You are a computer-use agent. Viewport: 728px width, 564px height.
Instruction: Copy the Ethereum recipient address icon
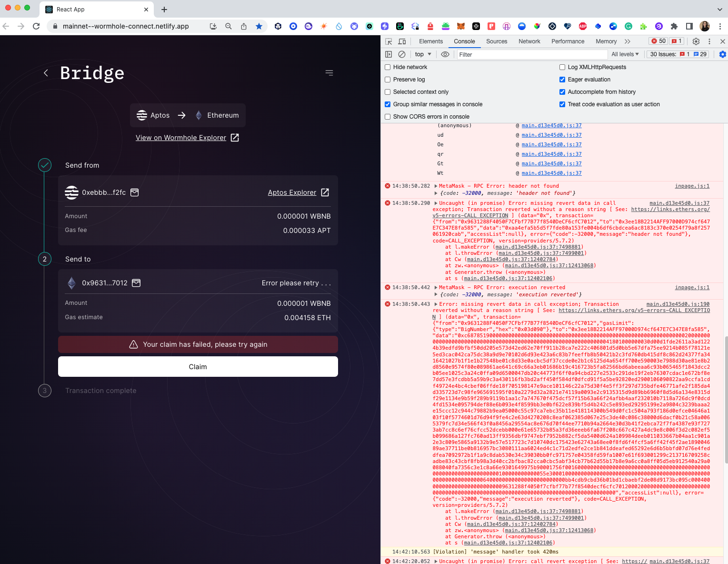(x=136, y=282)
